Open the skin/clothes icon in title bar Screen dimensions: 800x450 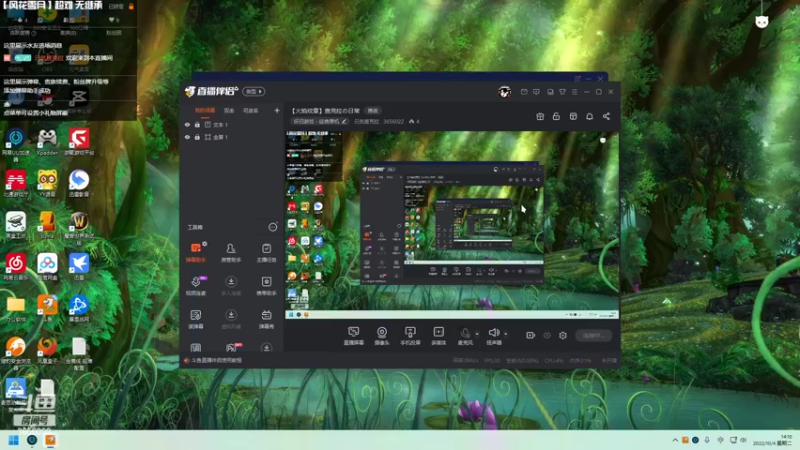click(562, 92)
